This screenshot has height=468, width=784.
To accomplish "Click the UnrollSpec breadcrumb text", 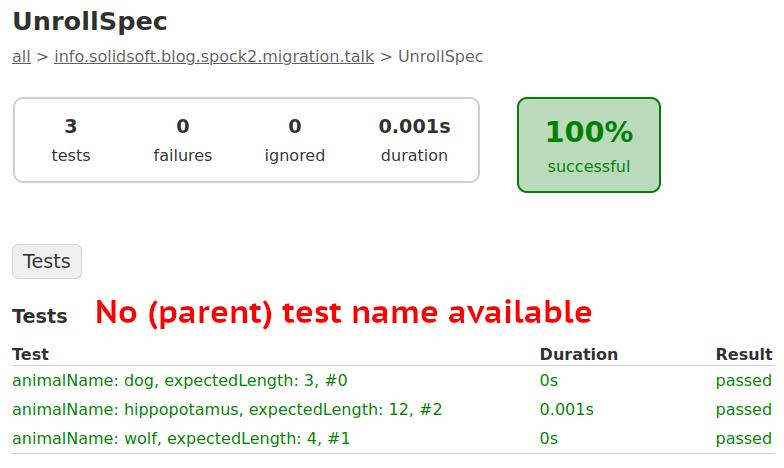I will [x=440, y=56].
